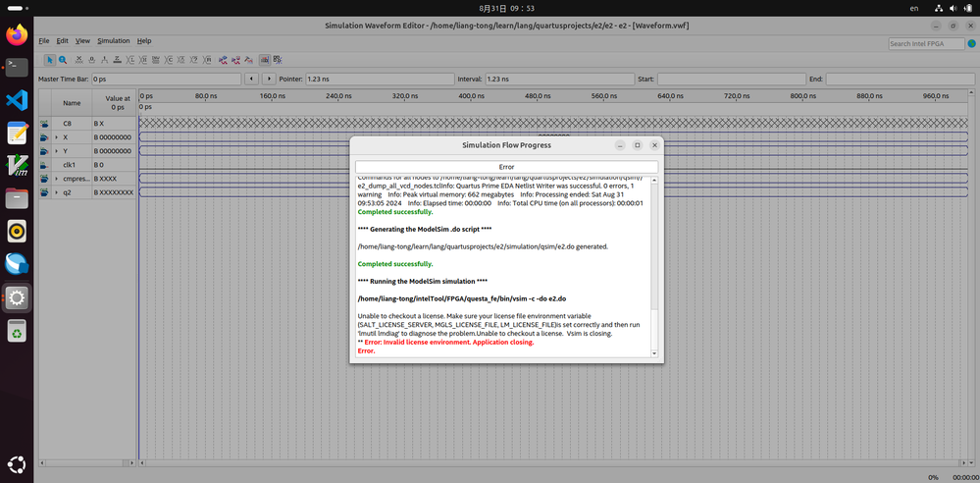Select the Zoom tool in toolbar
980x483 pixels.
63,60
